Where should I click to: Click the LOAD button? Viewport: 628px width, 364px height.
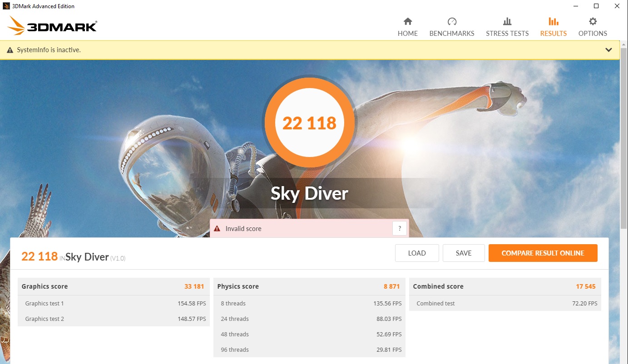tap(417, 253)
